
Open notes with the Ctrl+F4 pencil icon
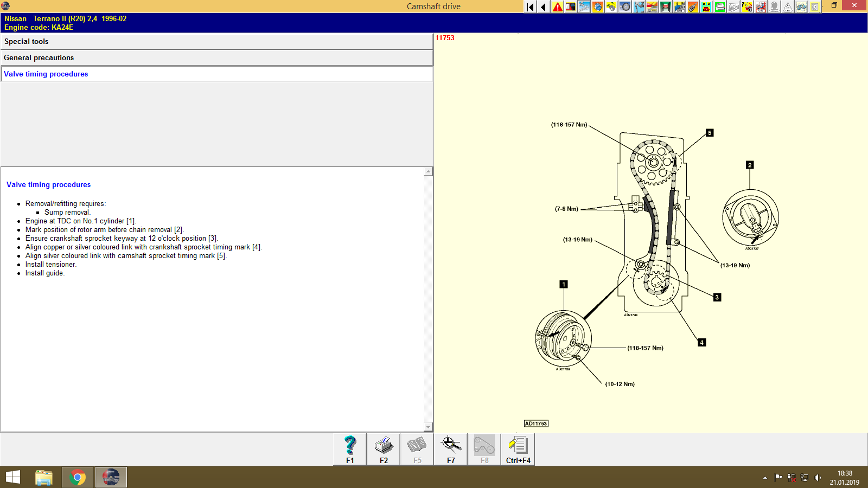[x=517, y=446]
